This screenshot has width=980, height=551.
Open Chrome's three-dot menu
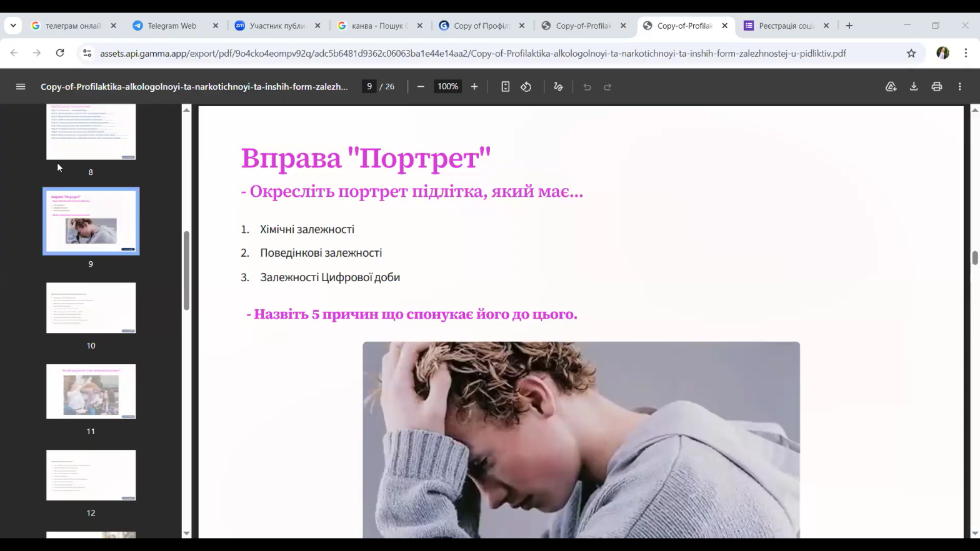click(966, 53)
